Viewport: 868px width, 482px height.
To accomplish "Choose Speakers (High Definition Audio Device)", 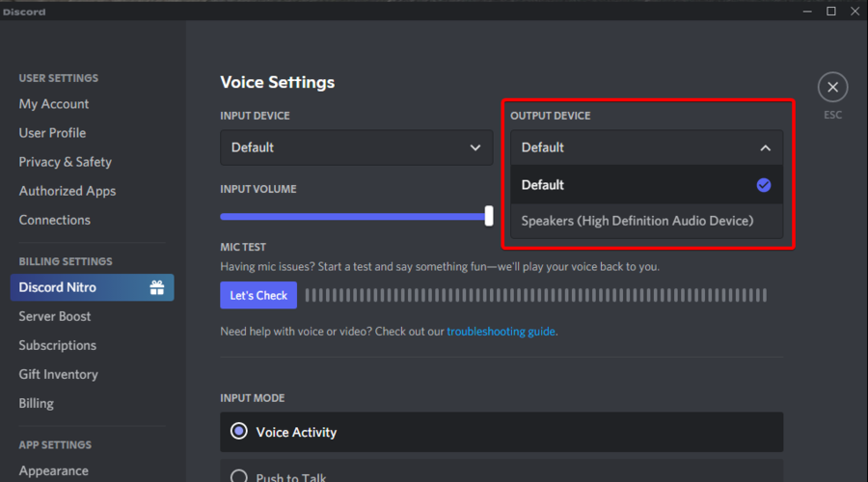I will (x=646, y=221).
